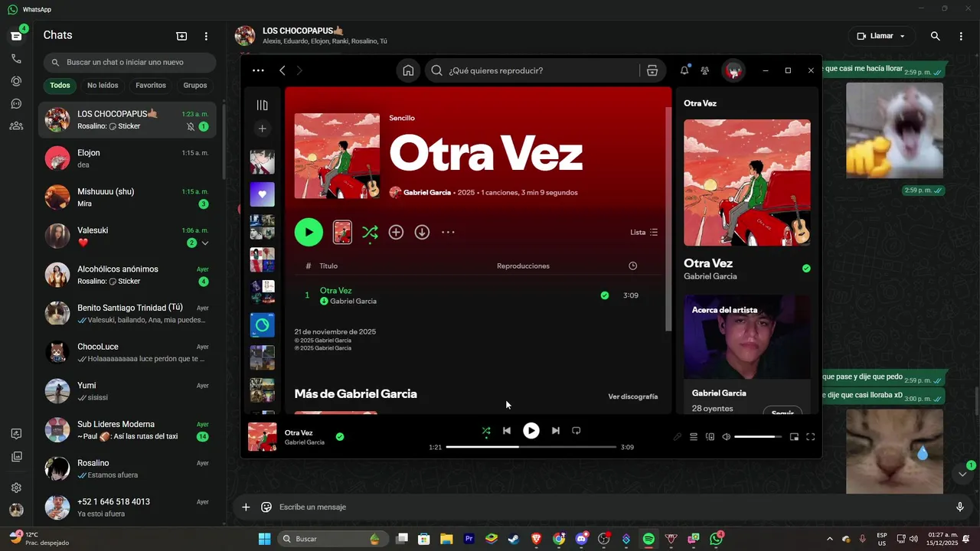Select the Favoritos filter in WhatsApp
The height and width of the screenshot is (551, 980).
pyautogui.click(x=151, y=86)
